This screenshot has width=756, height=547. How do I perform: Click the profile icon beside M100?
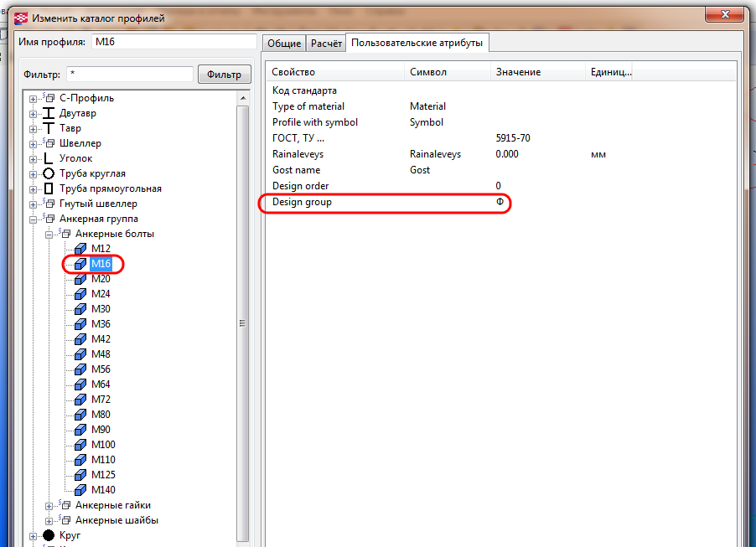click(x=80, y=445)
